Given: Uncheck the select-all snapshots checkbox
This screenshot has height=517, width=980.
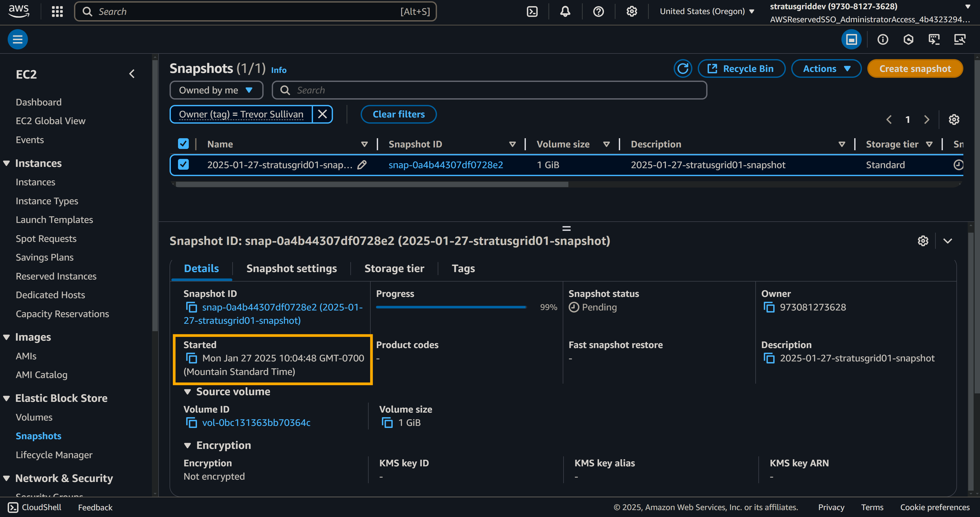Looking at the screenshot, I should pyautogui.click(x=183, y=144).
